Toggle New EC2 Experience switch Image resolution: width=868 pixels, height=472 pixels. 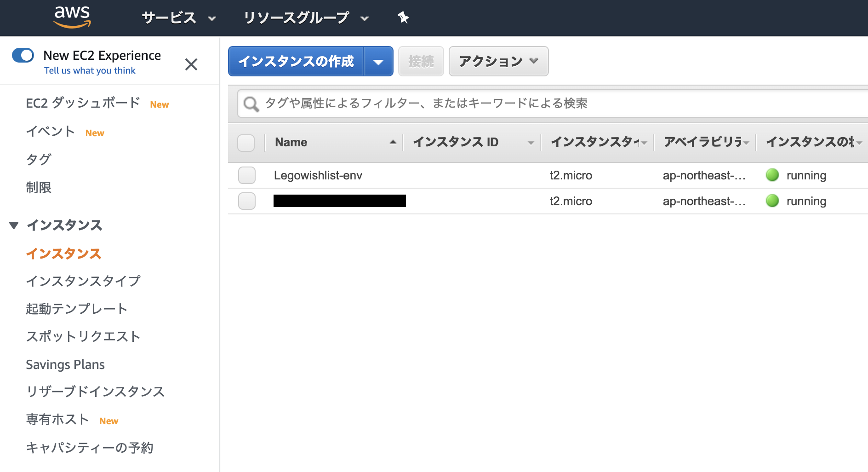tap(23, 55)
